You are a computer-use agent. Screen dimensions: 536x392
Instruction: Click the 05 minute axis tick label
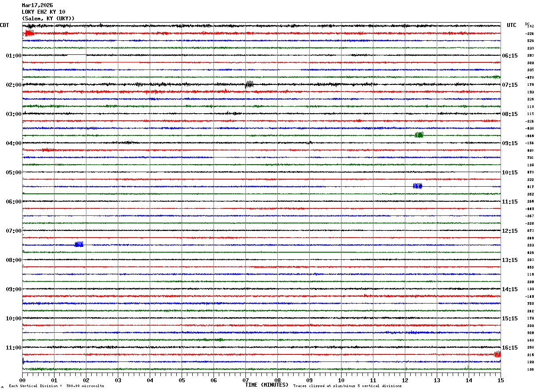182,380
